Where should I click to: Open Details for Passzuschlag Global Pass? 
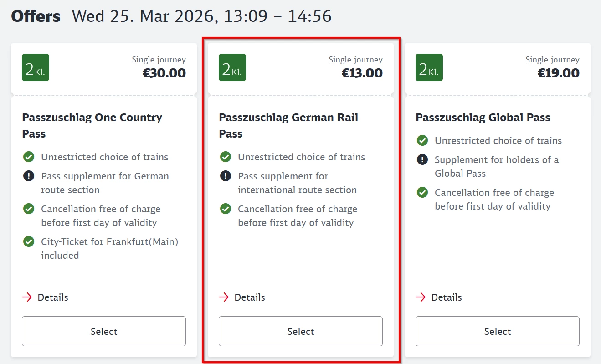447,297
